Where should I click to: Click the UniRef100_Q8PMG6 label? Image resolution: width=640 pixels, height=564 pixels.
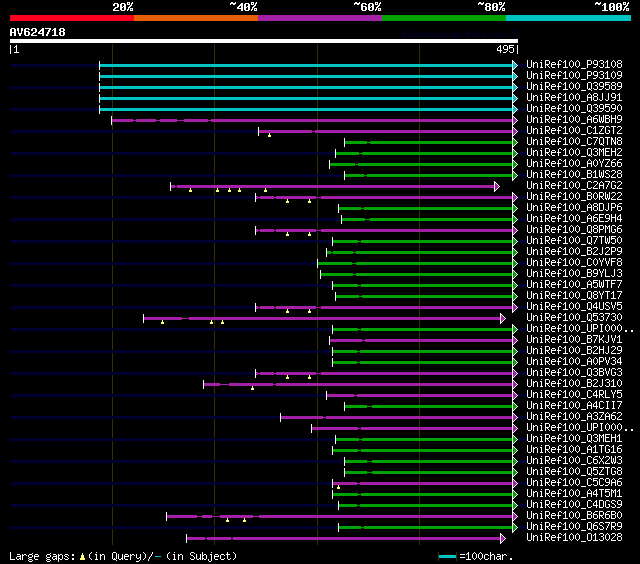point(574,230)
